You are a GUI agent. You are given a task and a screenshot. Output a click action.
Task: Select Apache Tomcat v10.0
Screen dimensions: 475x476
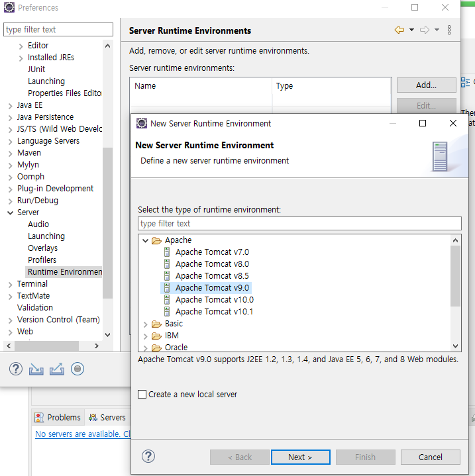click(x=215, y=300)
